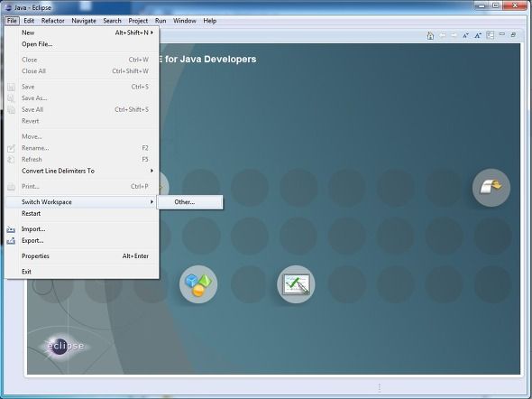Click the disabled Save As... entry
The height and width of the screenshot is (399, 532).
click(82, 98)
